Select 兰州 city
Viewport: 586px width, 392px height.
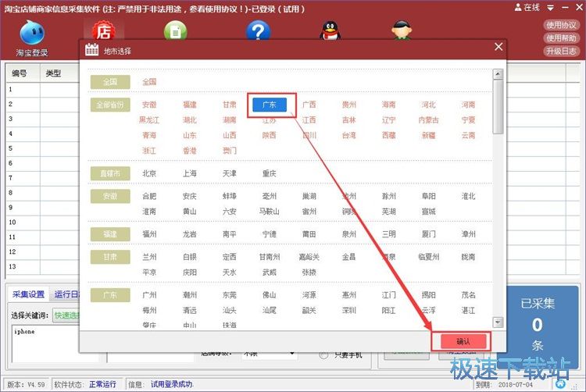[149, 257]
